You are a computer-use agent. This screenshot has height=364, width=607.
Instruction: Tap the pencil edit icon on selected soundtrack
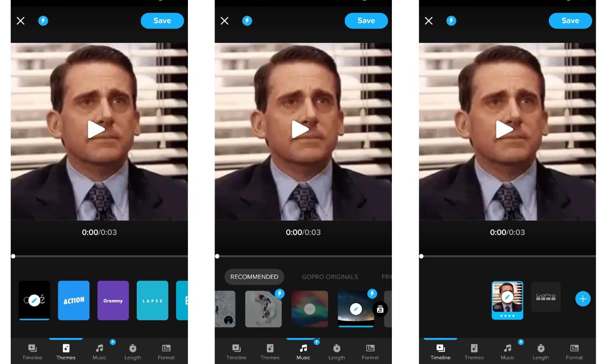click(x=355, y=309)
